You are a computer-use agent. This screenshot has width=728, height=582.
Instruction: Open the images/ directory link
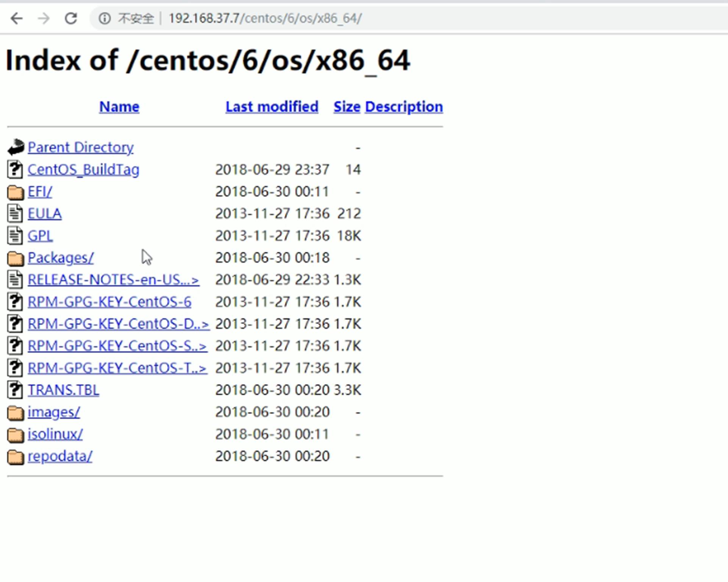coord(54,412)
